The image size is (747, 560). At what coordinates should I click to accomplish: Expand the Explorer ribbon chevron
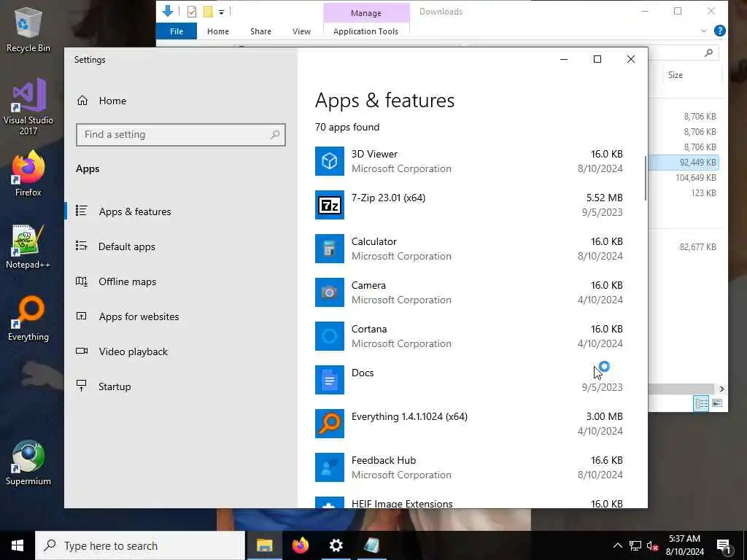coord(704,31)
